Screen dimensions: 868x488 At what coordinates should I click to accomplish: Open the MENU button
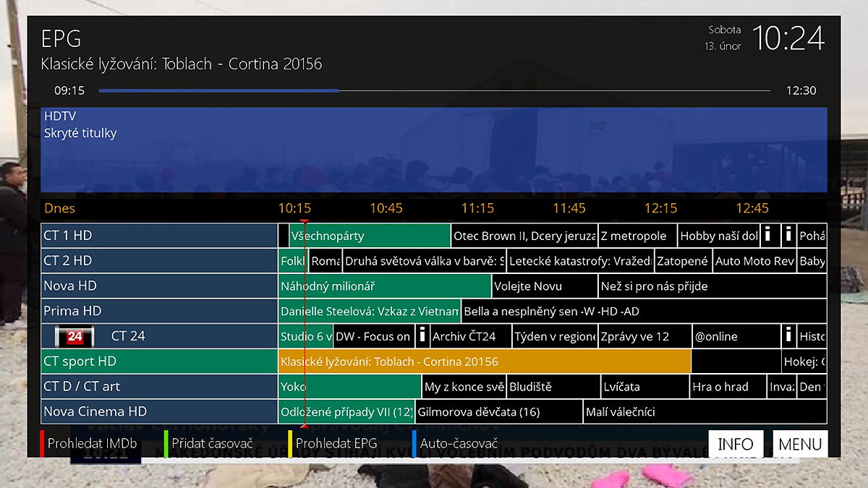pos(800,444)
